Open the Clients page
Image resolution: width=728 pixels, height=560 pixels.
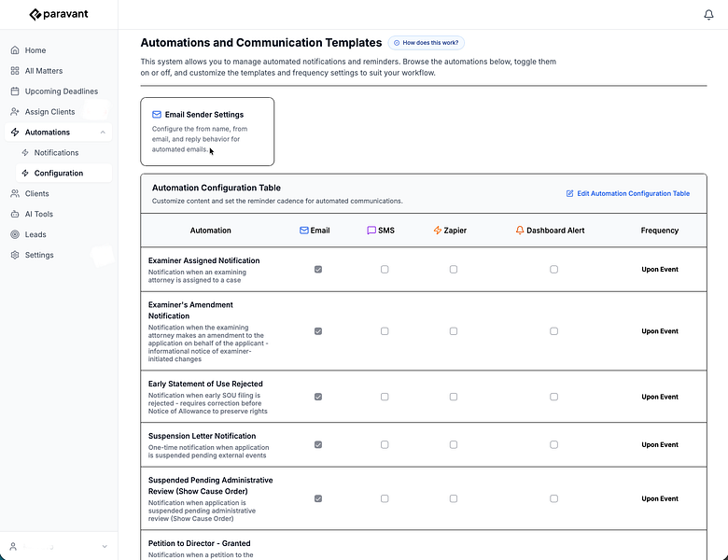click(x=58, y=193)
